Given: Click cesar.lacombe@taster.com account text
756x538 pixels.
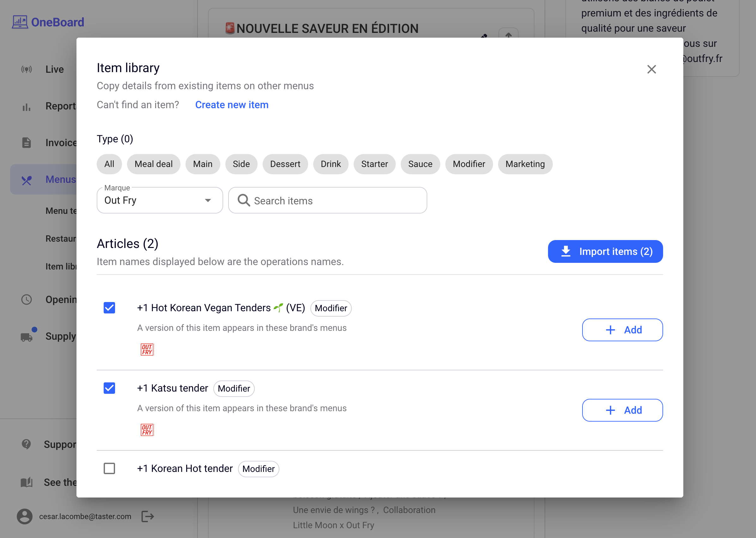Looking at the screenshot, I should click(85, 516).
